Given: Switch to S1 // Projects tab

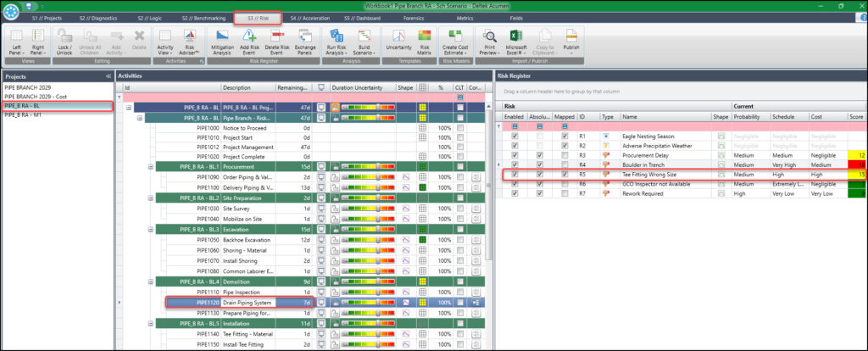Looking at the screenshot, I should (47, 19).
